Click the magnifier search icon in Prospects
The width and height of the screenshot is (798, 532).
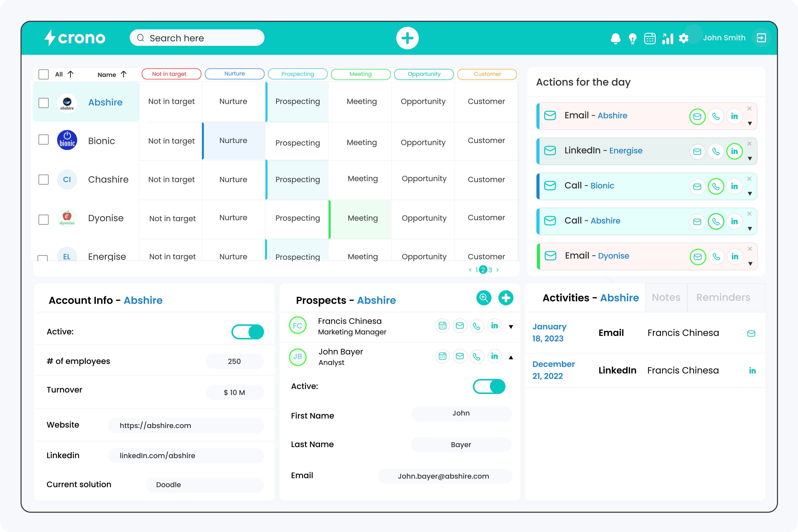coord(484,298)
